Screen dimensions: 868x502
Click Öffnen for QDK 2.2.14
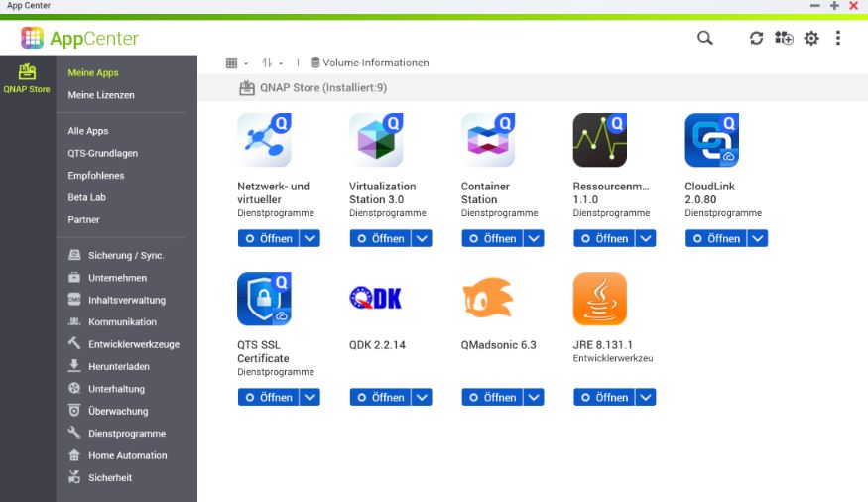[x=380, y=398]
